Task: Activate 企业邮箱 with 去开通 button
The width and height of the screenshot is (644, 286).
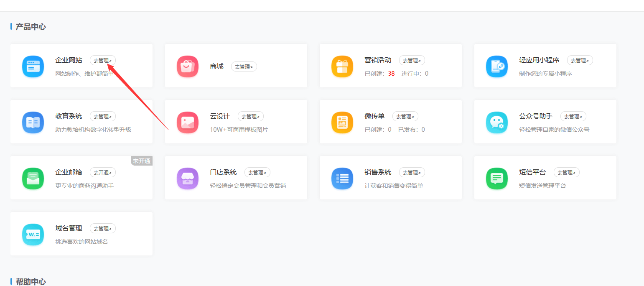Action: click(103, 172)
